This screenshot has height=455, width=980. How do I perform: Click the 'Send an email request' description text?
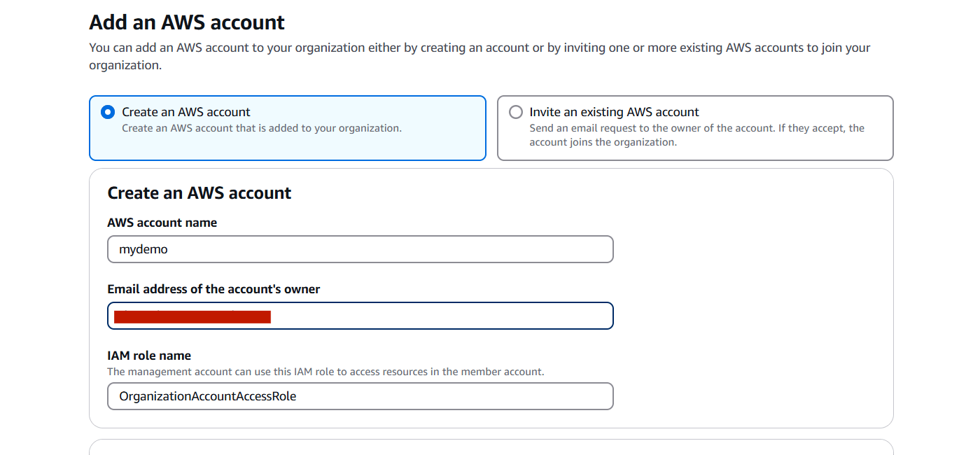(x=696, y=135)
